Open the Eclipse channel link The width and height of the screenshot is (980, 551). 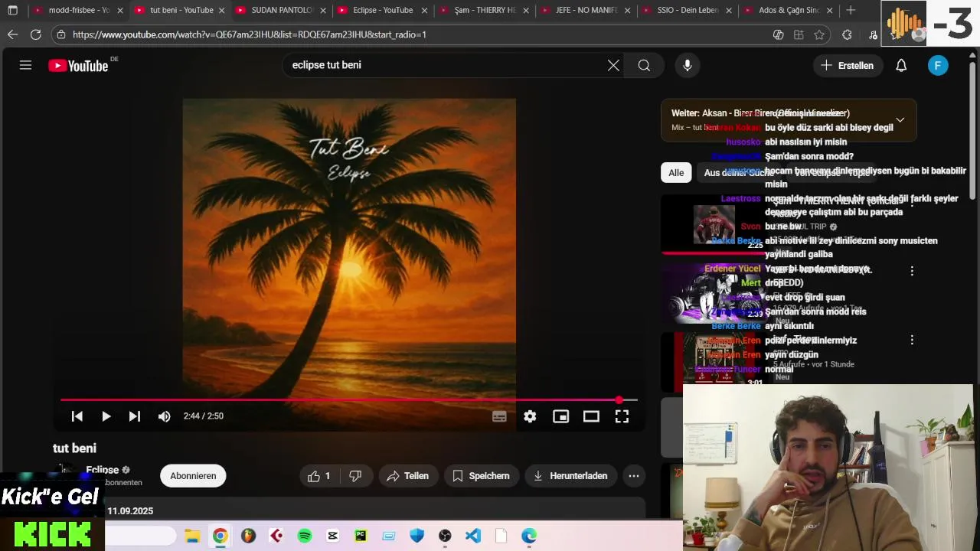(x=103, y=470)
